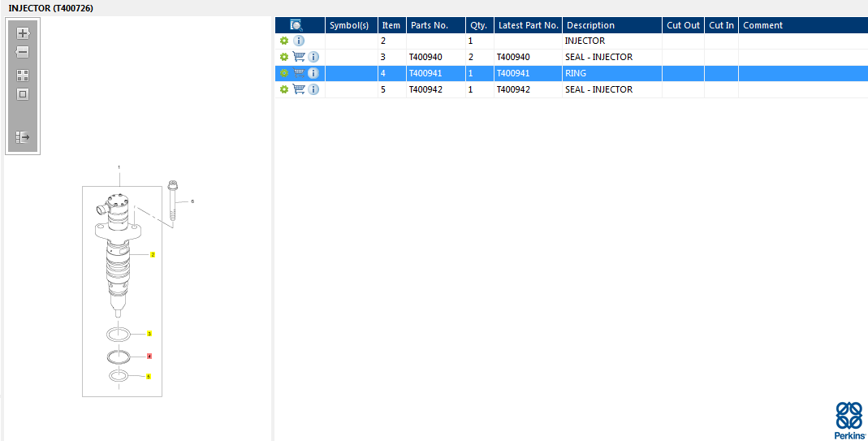Select callout 3 on the diagram
Image resolution: width=868 pixels, height=441 pixels.
(149, 334)
